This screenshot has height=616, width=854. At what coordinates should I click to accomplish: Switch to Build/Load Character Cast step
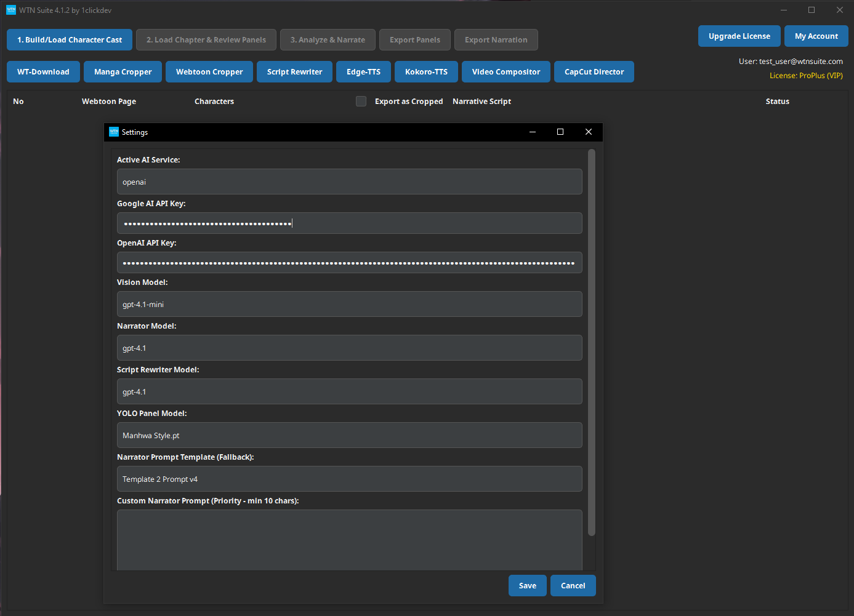click(69, 39)
